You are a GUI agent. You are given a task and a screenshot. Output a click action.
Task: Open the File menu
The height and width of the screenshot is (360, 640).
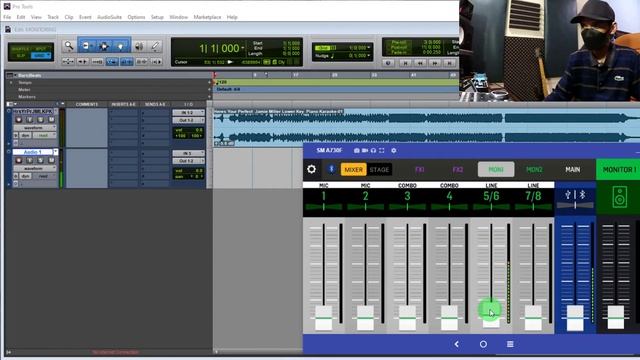pyautogui.click(x=7, y=17)
